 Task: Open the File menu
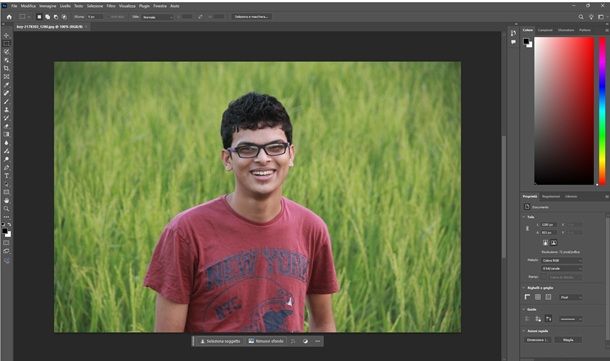click(x=14, y=6)
